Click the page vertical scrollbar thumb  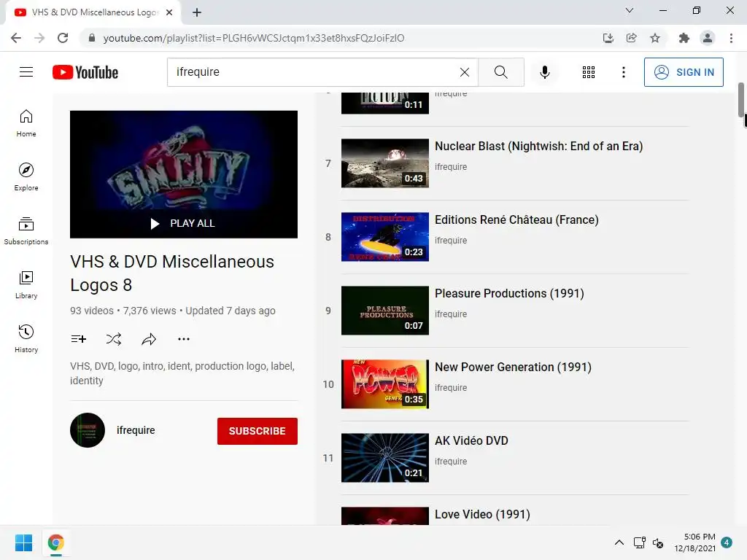click(x=741, y=99)
